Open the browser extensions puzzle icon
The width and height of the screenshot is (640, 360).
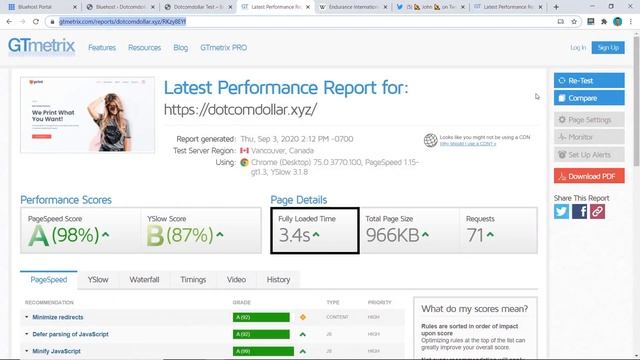(604, 22)
